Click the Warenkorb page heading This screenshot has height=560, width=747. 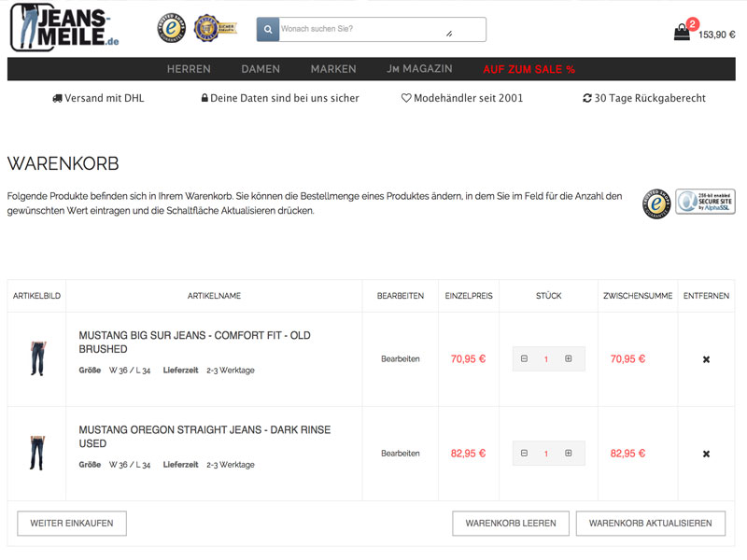(x=63, y=164)
